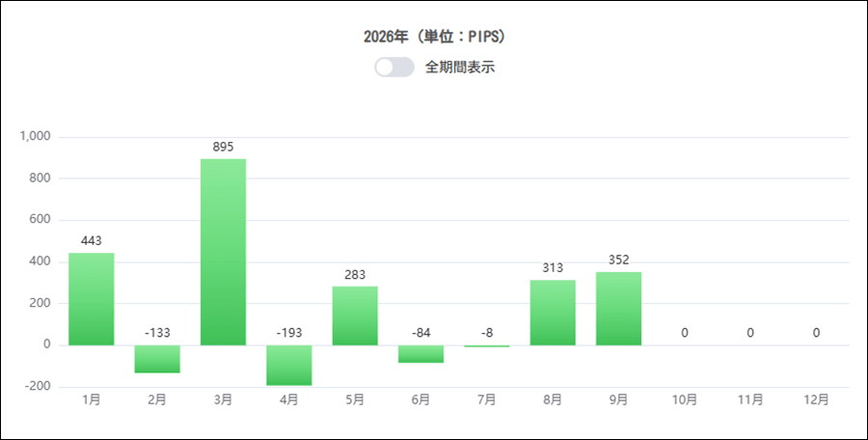Screen dimensions: 868x440
Task: Toggle the 全期間表示 switch
Action: [394, 67]
